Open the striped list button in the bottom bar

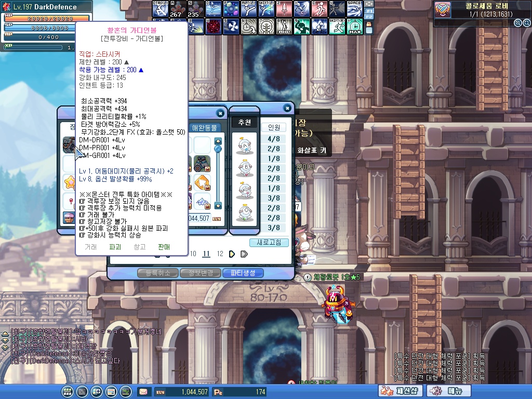(111, 392)
